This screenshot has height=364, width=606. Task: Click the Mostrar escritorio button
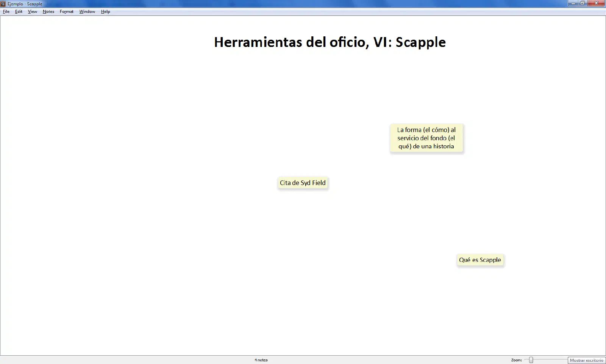pos(587,360)
